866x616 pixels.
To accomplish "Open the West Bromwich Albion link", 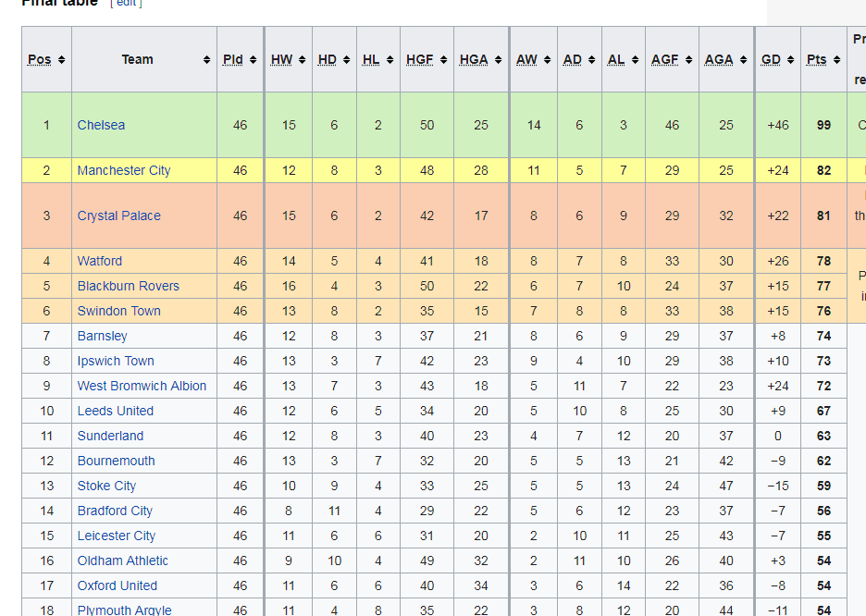I will click(x=142, y=386).
